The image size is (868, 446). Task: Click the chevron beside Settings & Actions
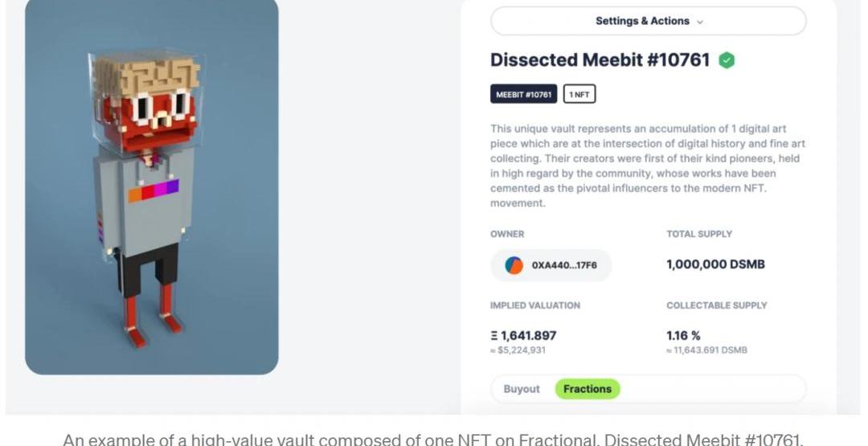pos(700,22)
